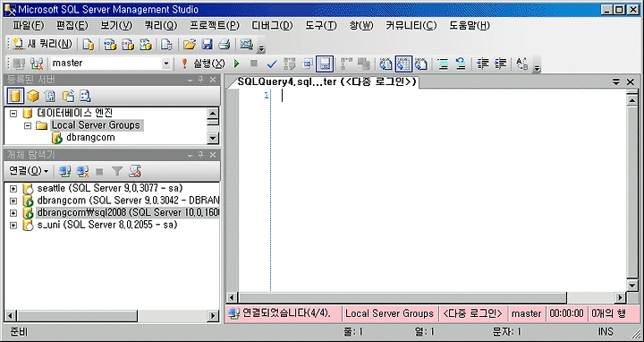Open the Analysis Services MDX Query icon
This screenshot has height=342, width=644.
(110, 44)
